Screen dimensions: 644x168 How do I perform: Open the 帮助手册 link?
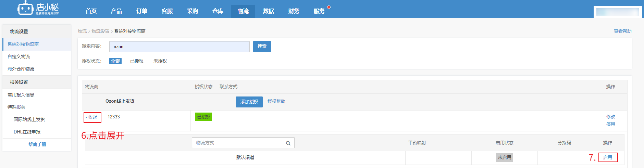pyautogui.click(x=37, y=144)
